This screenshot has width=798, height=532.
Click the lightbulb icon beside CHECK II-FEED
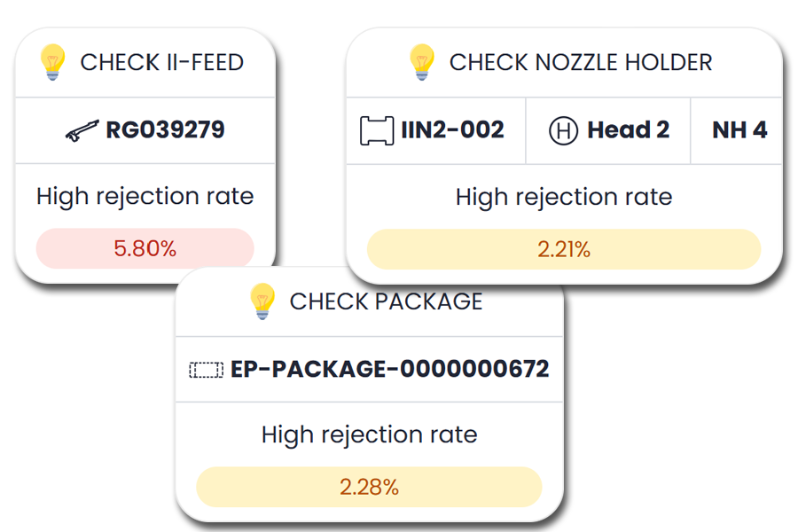[x=54, y=63]
